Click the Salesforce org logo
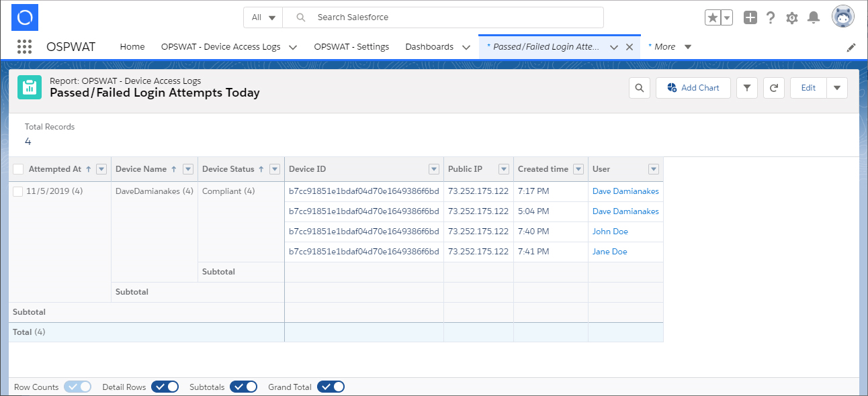868x396 pixels. pyautogui.click(x=25, y=17)
